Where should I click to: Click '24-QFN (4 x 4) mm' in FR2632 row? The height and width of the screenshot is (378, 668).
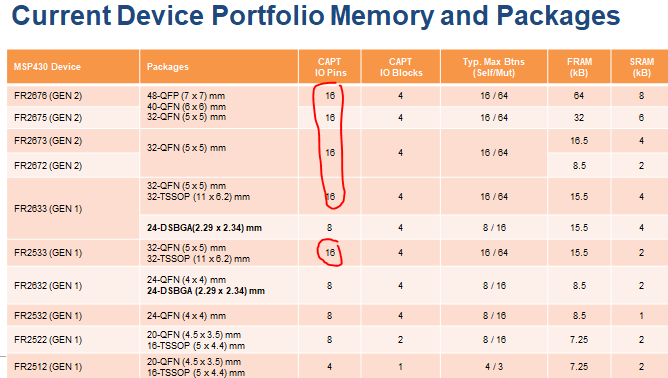(x=186, y=280)
